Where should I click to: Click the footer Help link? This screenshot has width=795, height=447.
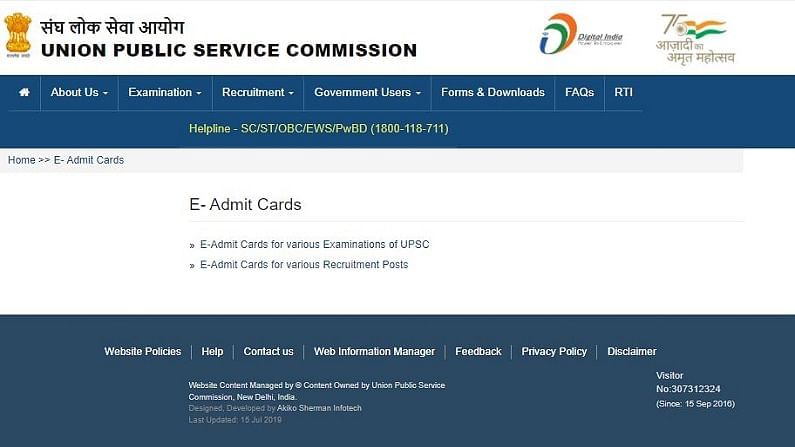212,351
